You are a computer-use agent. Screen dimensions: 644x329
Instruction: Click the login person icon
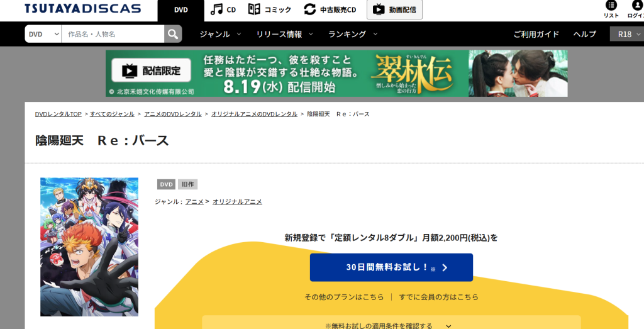[x=638, y=5]
